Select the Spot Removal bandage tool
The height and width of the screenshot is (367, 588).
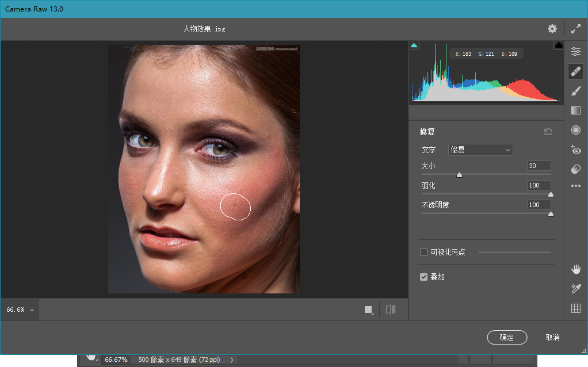575,71
